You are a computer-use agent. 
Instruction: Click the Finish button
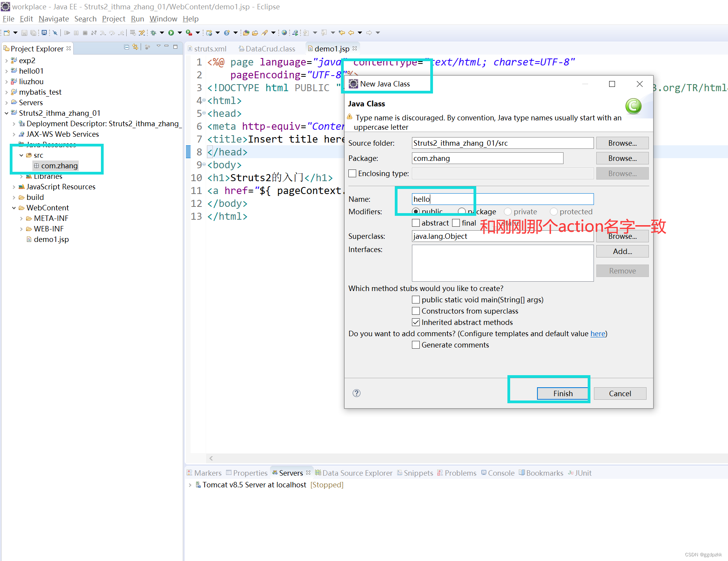point(563,393)
